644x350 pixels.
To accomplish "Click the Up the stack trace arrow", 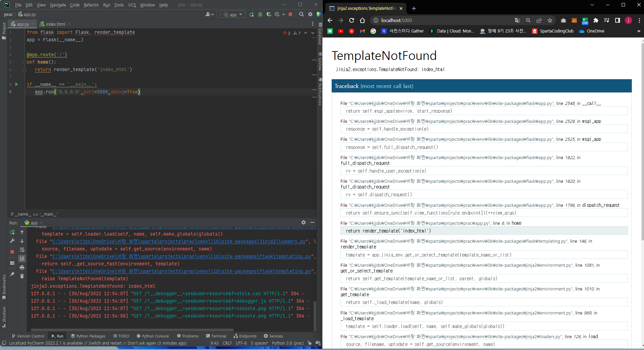I will tap(22, 232).
